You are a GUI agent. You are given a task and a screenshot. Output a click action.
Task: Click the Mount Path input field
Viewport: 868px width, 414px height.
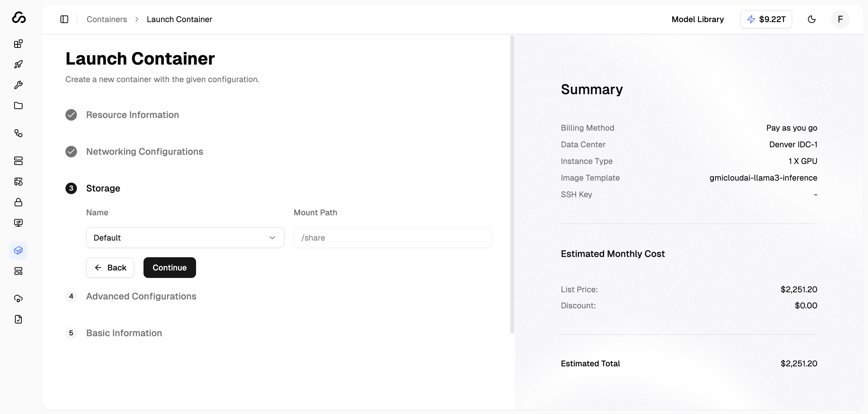[x=392, y=238]
